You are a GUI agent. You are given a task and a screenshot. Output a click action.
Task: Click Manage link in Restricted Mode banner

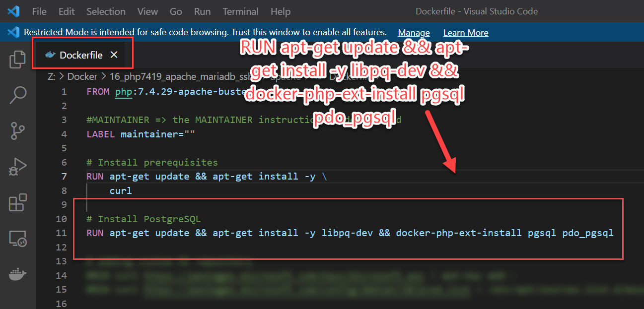pos(414,33)
